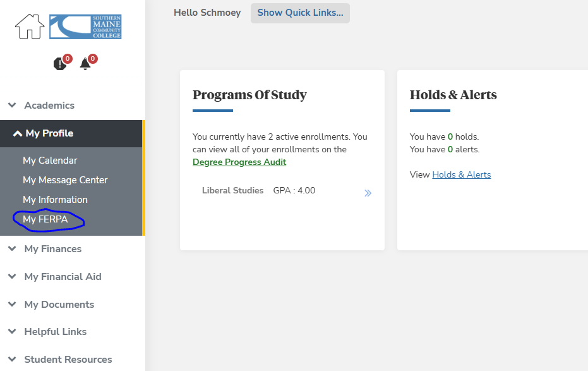Click the Programs Of Study heading
The width and height of the screenshot is (588, 371).
coord(249,95)
